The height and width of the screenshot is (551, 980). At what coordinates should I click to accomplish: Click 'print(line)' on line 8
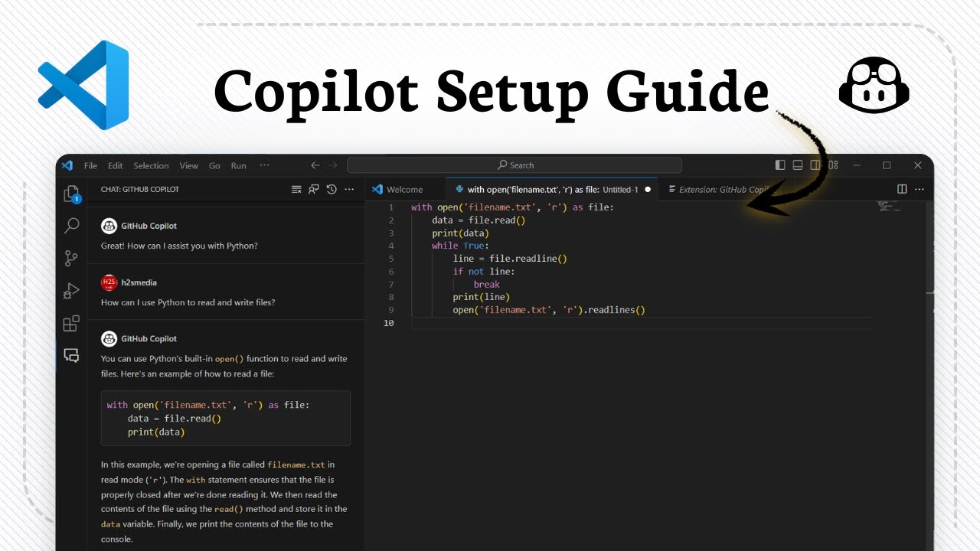481,297
